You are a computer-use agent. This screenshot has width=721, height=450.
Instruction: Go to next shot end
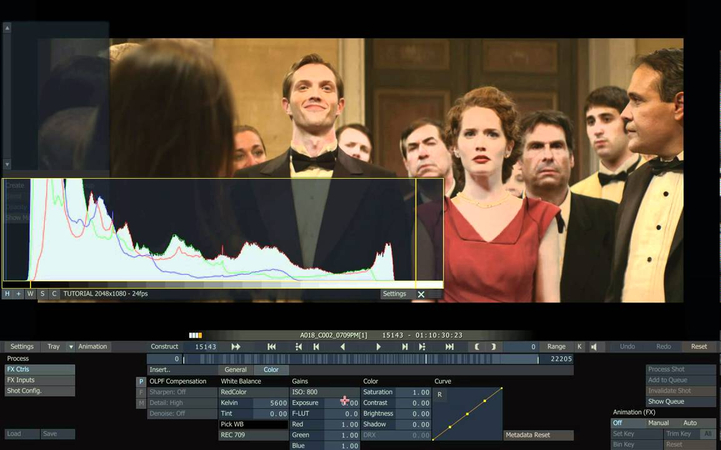pos(422,347)
